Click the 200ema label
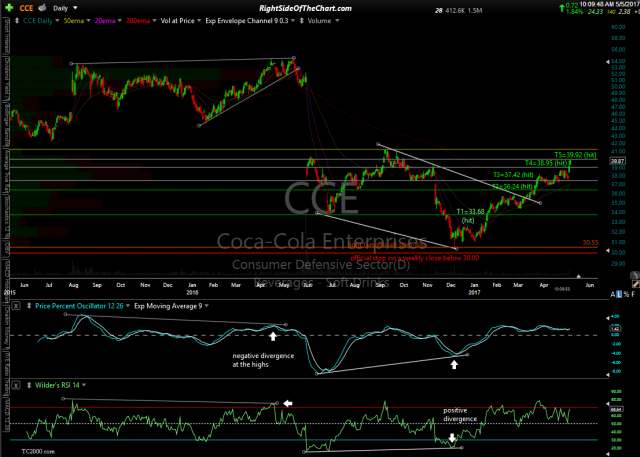640x457 pixels. pos(138,21)
